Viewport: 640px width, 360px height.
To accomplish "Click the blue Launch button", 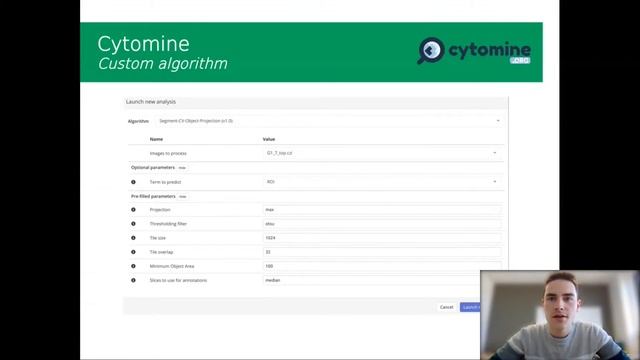I will (x=470, y=307).
